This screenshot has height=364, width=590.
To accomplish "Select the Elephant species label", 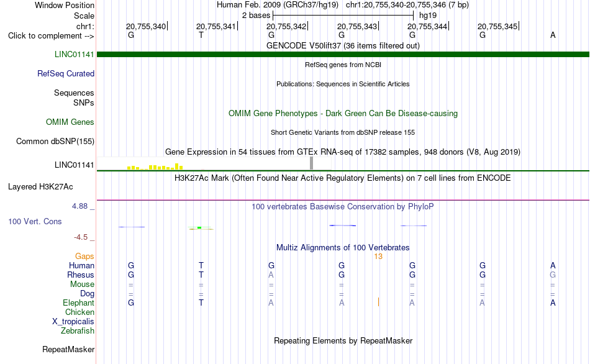I will point(79,303).
